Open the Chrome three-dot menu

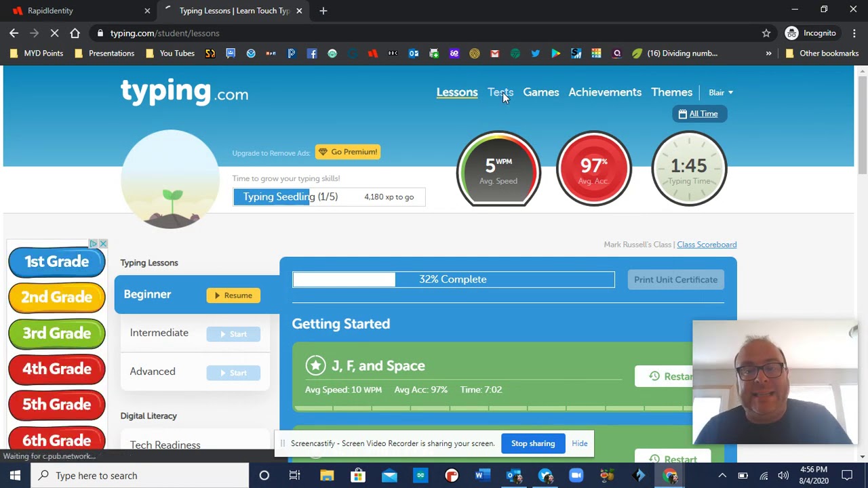tap(854, 33)
